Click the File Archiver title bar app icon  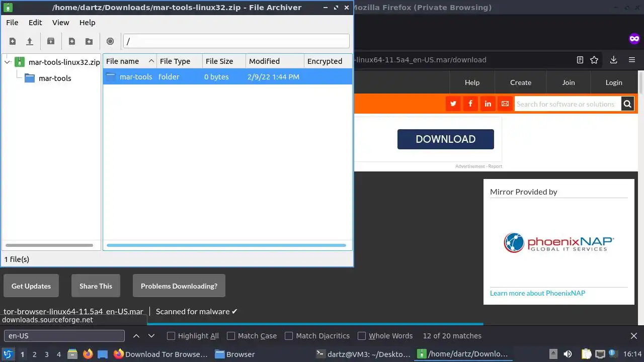tap(8, 8)
